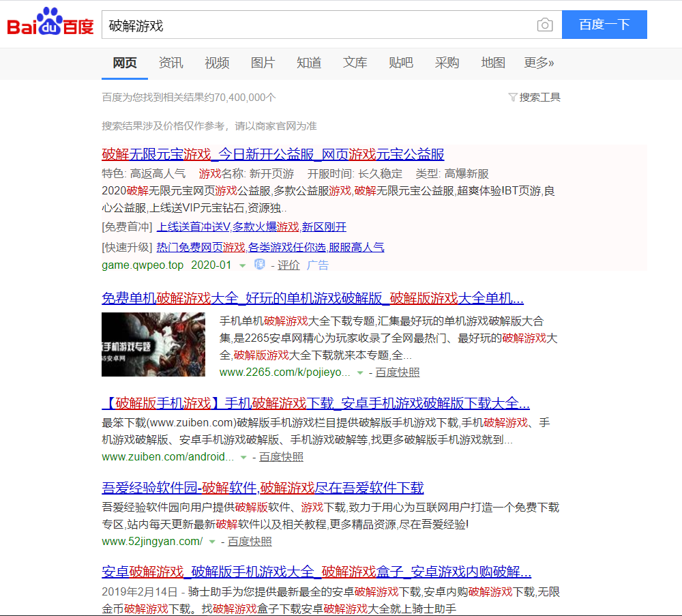Open the 吾爱经验软件园 result title link

[x=263, y=488]
